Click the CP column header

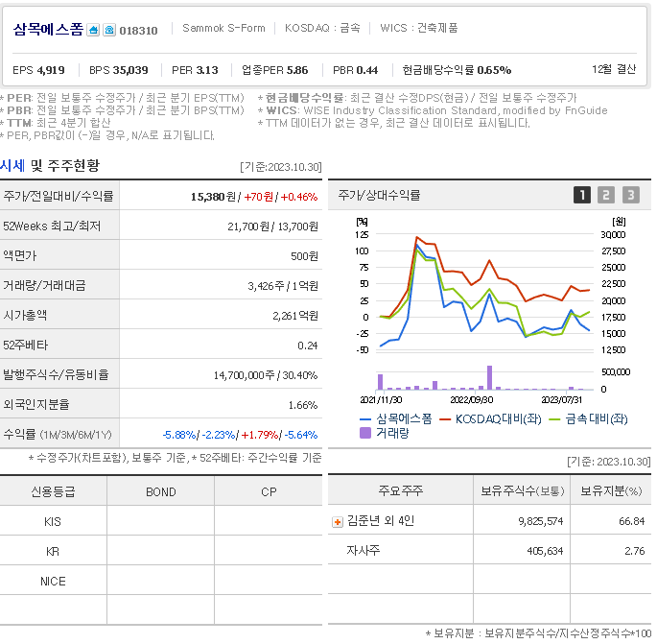[x=269, y=492]
